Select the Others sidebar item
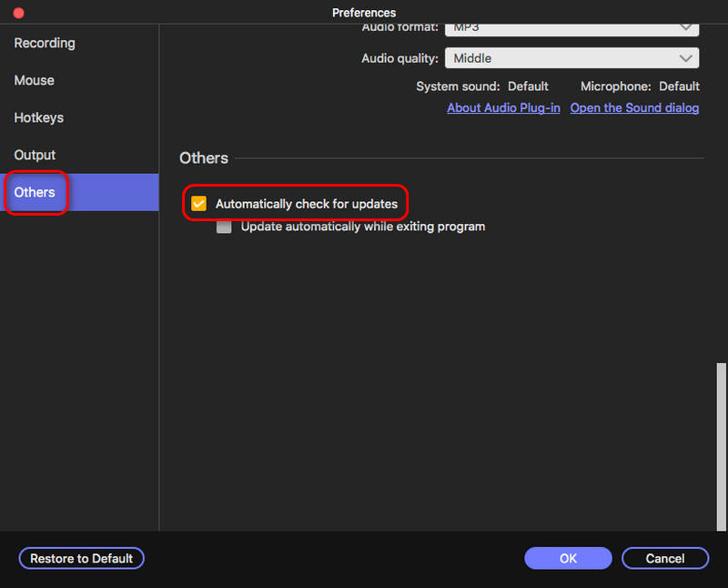The height and width of the screenshot is (588, 728). tap(79, 192)
